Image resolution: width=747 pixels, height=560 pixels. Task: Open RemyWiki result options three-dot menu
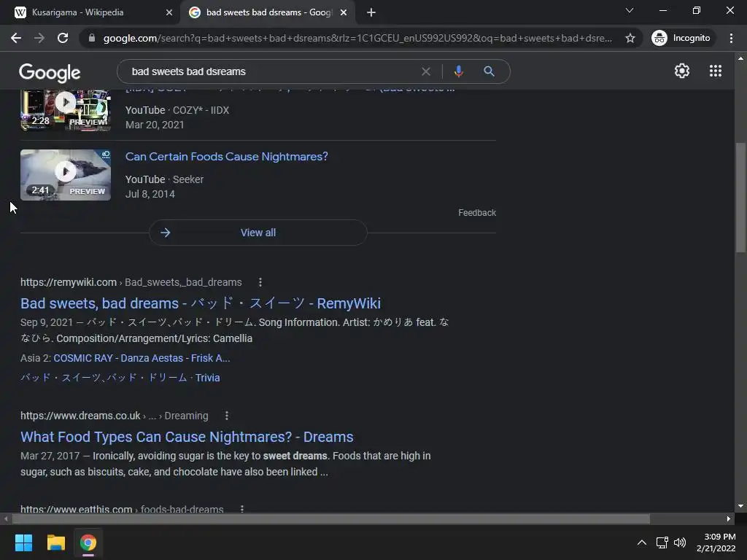coord(260,282)
